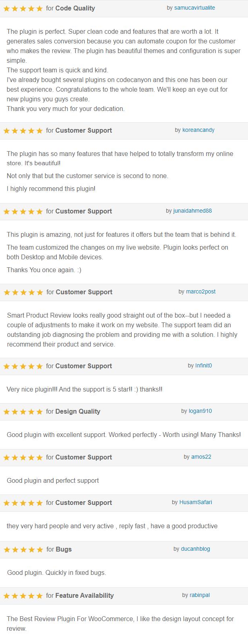Click the 'Feature Availability' review heading

(x=85, y=595)
